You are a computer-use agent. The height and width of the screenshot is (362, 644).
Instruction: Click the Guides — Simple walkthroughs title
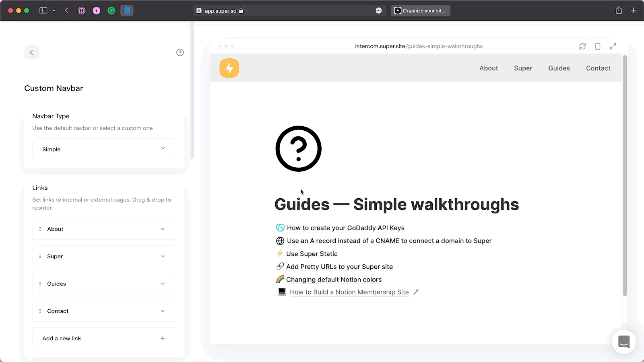coord(396,205)
